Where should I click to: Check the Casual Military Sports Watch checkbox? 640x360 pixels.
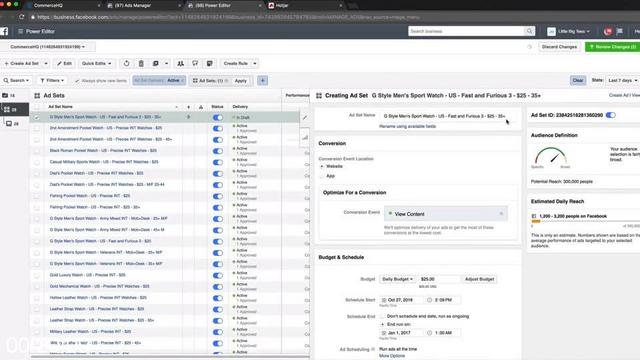[x=37, y=162]
